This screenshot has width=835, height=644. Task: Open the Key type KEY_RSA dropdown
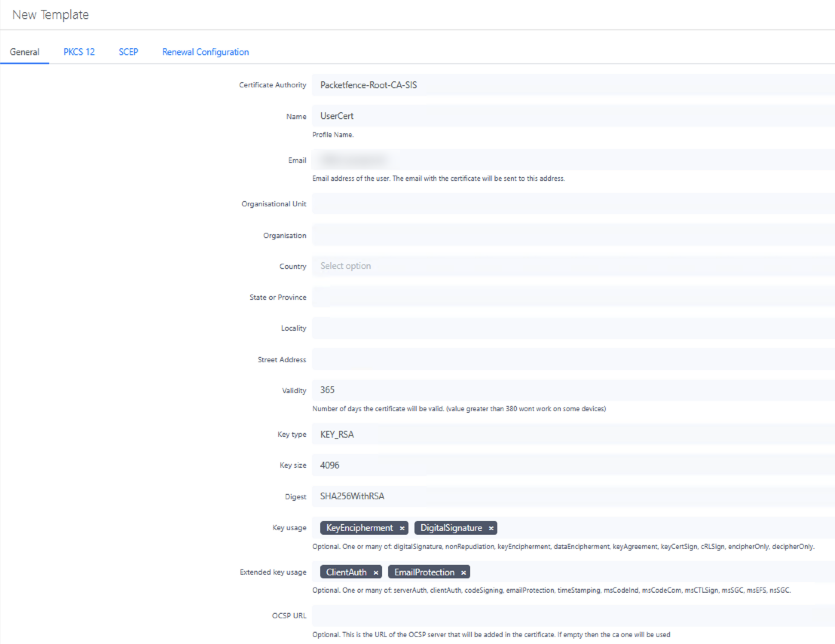point(573,434)
